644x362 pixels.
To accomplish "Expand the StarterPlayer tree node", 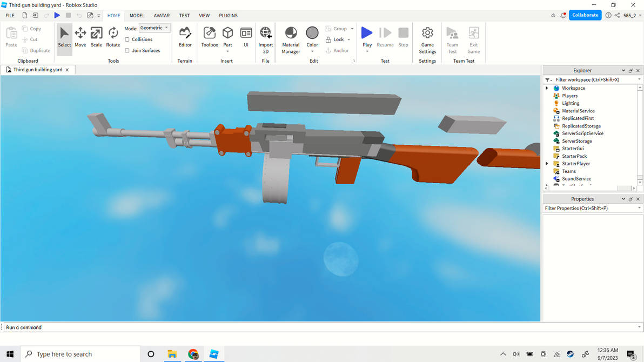I will tap(547, 164).
